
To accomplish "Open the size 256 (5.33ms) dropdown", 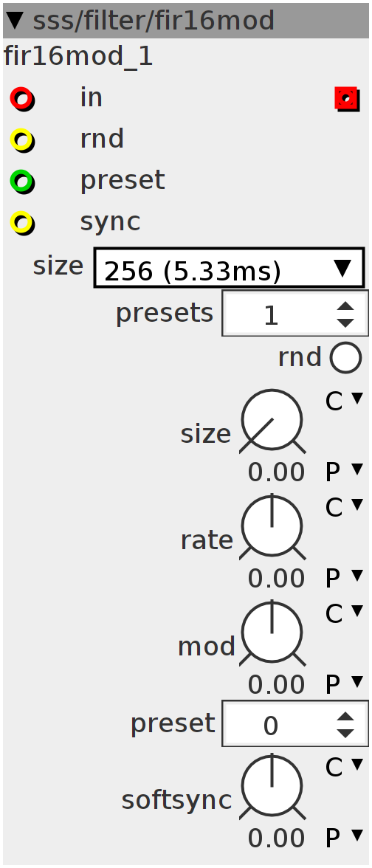I will [x=229, y=268].
